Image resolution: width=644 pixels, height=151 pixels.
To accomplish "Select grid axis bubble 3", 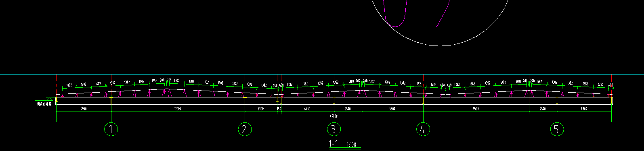I will click(334, 129).
